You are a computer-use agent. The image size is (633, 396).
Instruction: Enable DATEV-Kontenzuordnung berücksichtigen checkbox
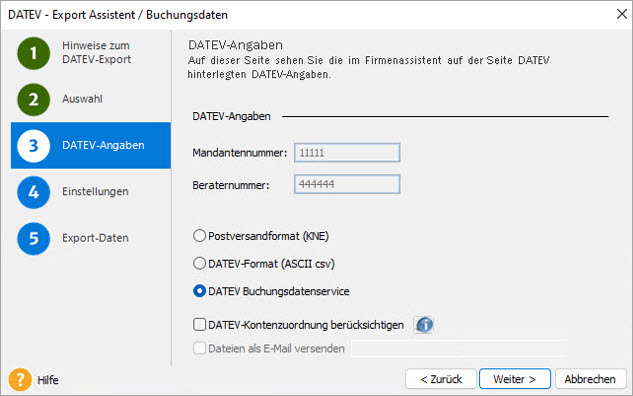click(x=199, y=325)
